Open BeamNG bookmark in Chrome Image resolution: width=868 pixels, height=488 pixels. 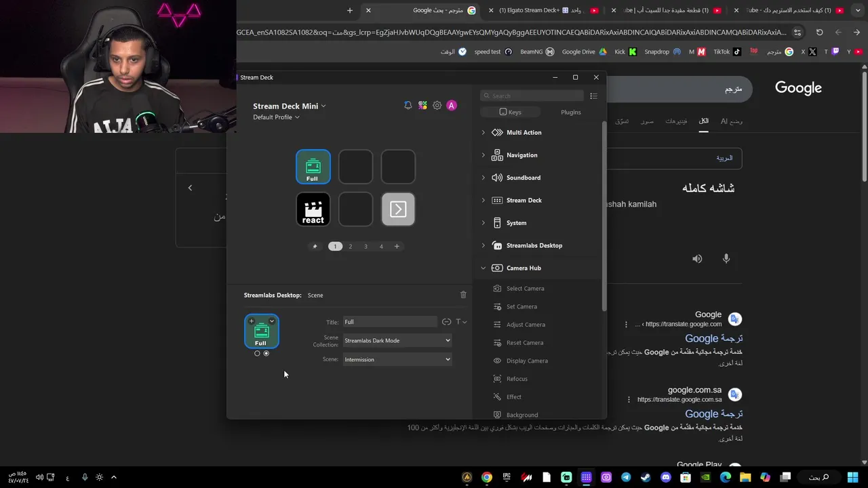(x=537, y=52)
